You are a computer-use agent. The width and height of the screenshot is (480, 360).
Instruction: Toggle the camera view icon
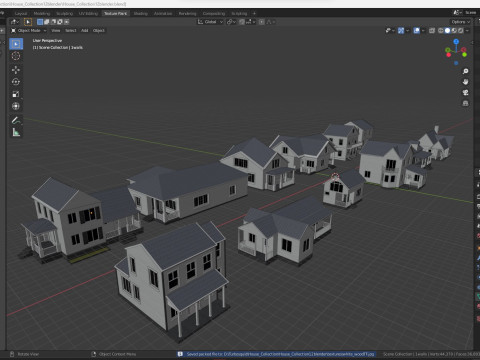466,92
